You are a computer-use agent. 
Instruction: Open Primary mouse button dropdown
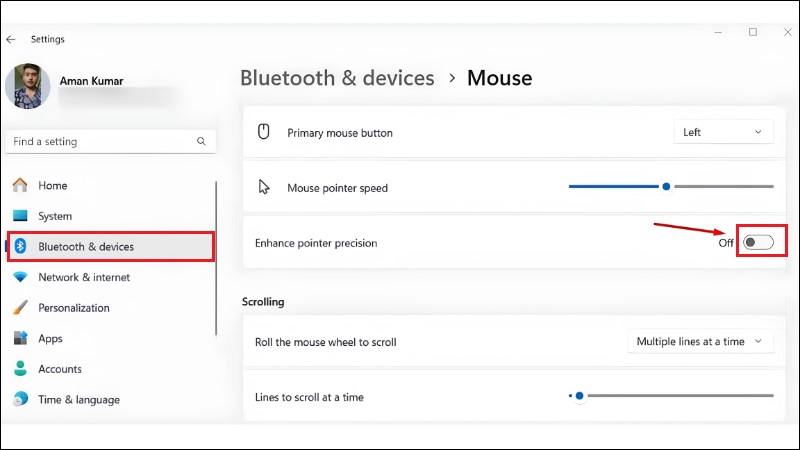click(x=723, y=132)
